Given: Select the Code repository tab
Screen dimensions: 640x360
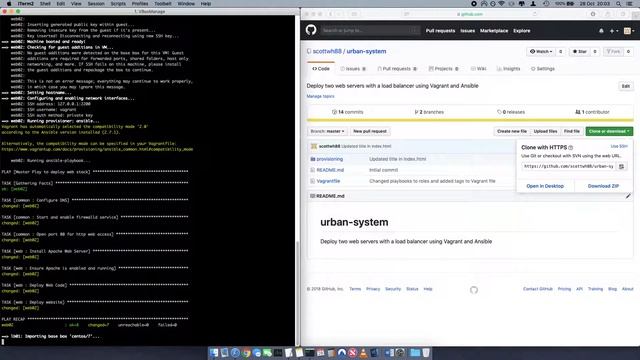Looking at the screenshot, I should click(x=321, y=69).
